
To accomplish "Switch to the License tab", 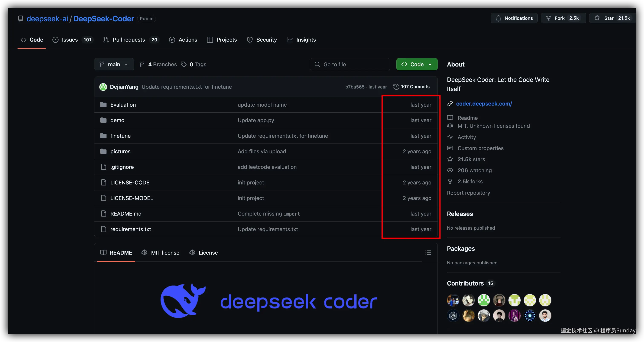I will [x=204, y=253].
